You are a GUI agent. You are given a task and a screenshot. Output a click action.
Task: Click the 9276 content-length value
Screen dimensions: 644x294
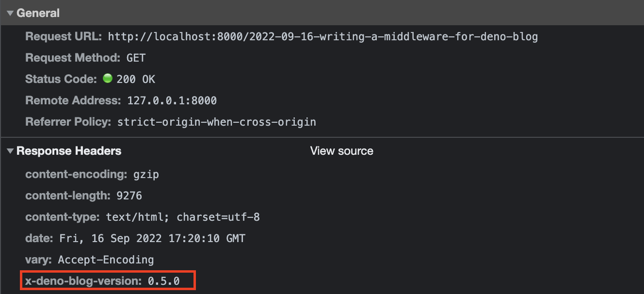tap(129, 196)
